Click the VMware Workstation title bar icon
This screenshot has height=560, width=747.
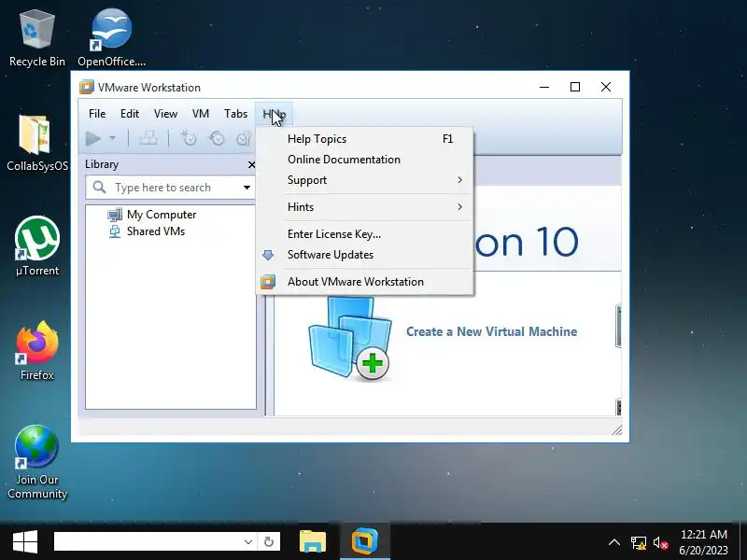(x=86, y=87)
